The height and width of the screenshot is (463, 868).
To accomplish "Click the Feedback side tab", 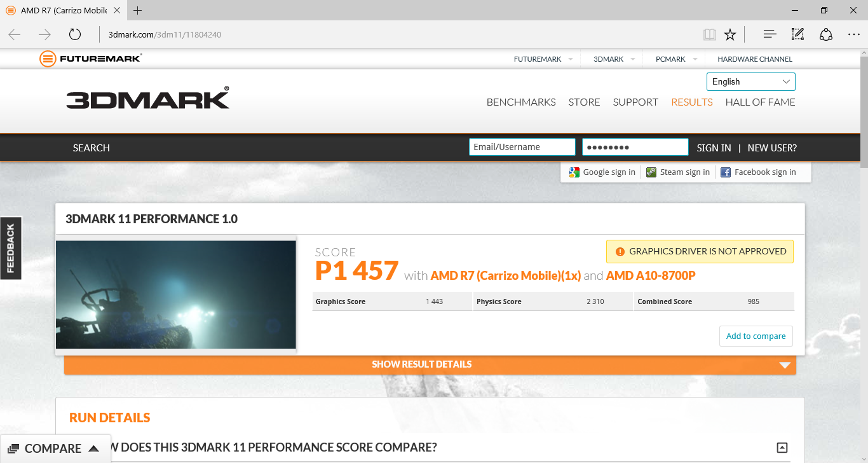I will (11, 248).
